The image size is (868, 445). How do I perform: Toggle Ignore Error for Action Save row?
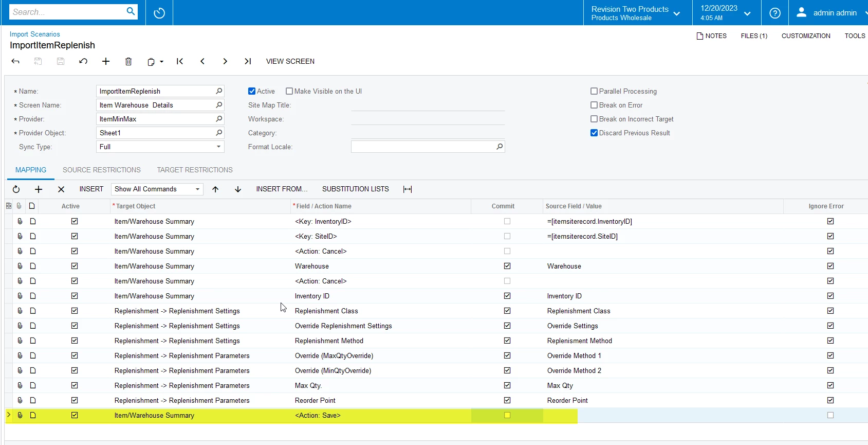click(830, 415)
